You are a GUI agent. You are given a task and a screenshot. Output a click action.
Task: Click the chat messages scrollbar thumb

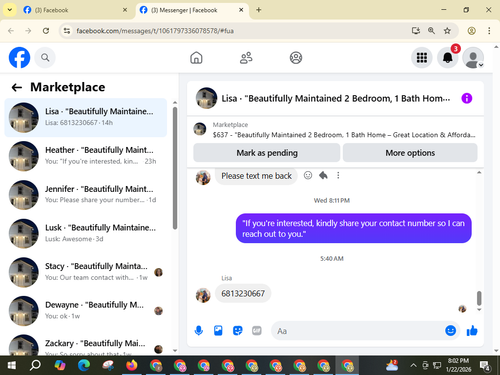point(479,298)
